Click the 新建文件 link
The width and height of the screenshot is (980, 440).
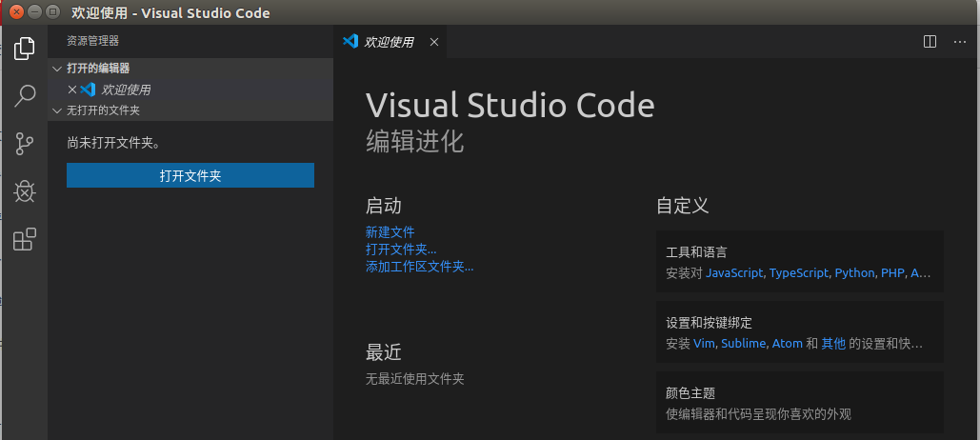coord(390,231)
